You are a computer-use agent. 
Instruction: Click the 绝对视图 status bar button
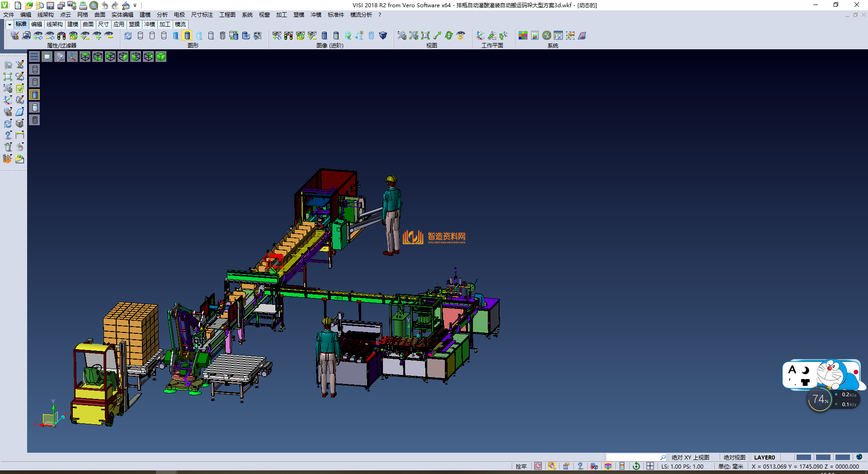pyautogui.click(x=734, y=457)
